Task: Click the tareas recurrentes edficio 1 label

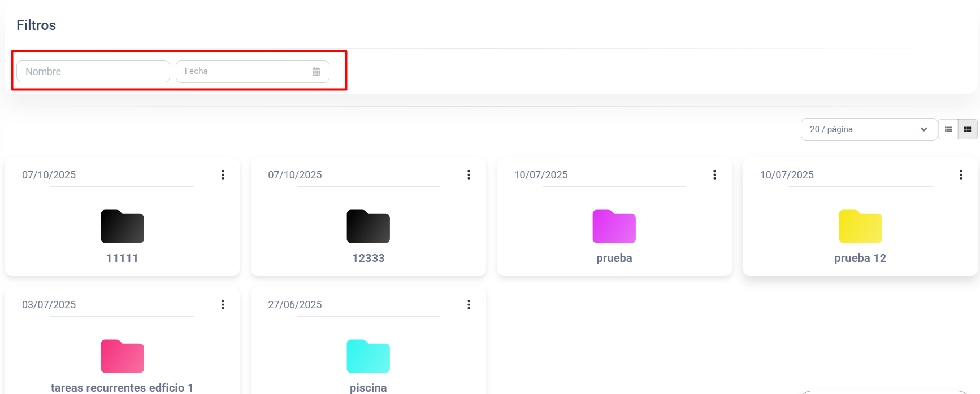Action: 122,387
